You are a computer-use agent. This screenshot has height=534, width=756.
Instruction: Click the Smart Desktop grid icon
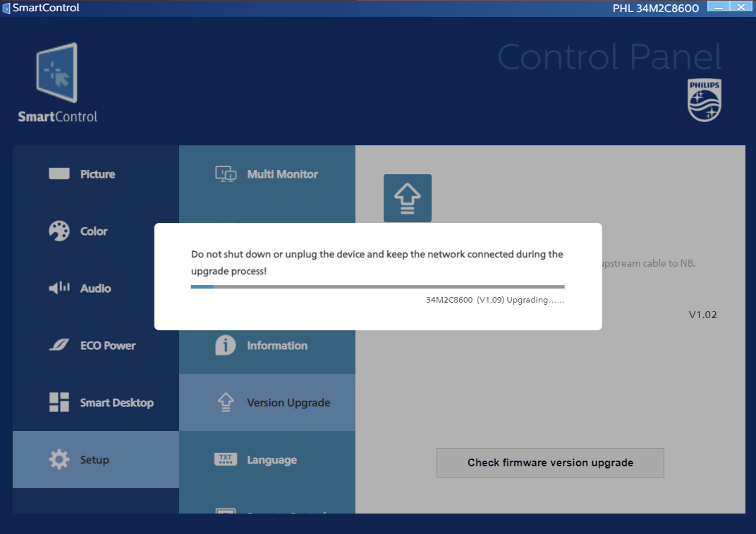[59, 402]
